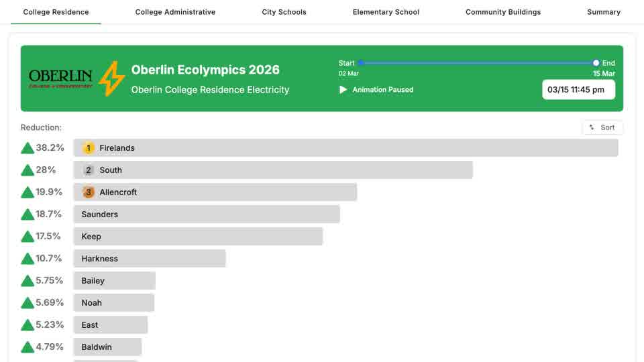Click the 03/15 11:45 pm date field
This screenshot has width=644, height=362.
(x=578, y=89)
